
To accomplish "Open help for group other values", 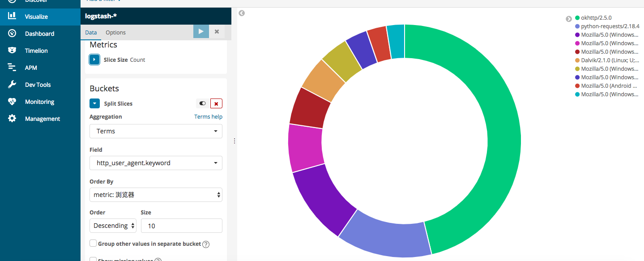I will click(x=206, y=244).
